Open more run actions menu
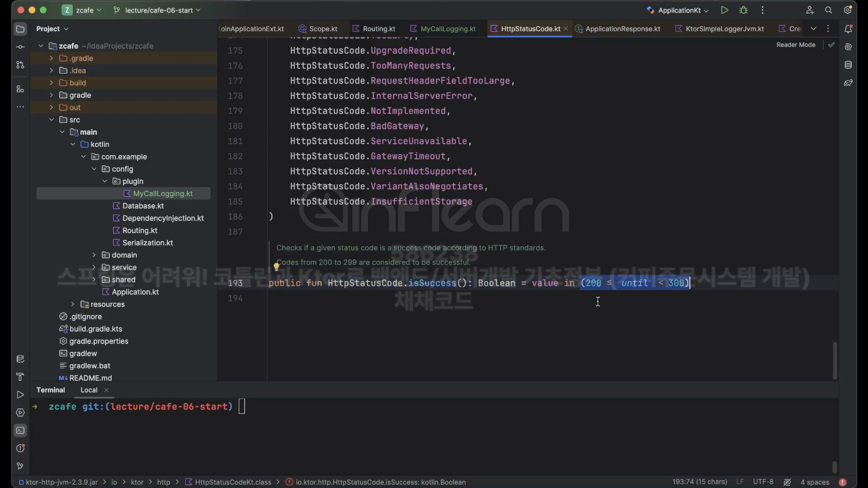This screenshot has width=868, height=488. (763, 10)
